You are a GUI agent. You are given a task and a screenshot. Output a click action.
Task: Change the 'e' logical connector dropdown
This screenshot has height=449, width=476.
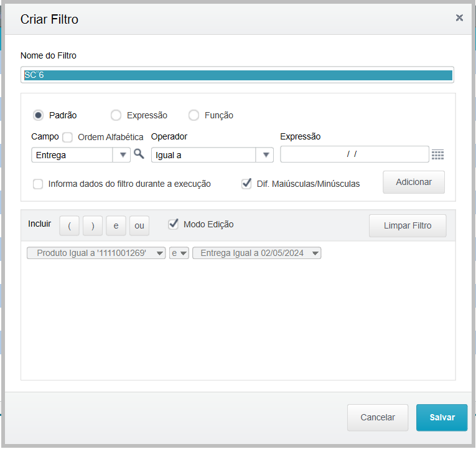[179, 253]
